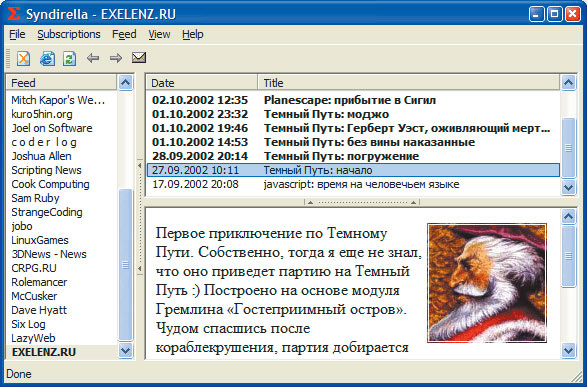Click item list scrollbar up arrow

coord(568,83)
